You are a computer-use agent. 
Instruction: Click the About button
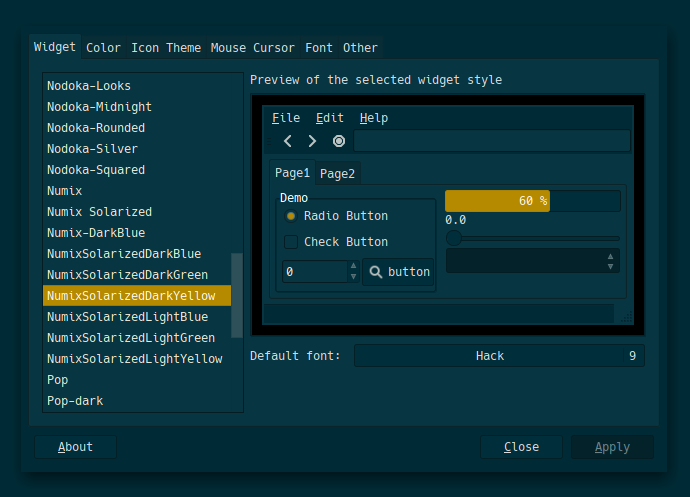coord(75,447)
